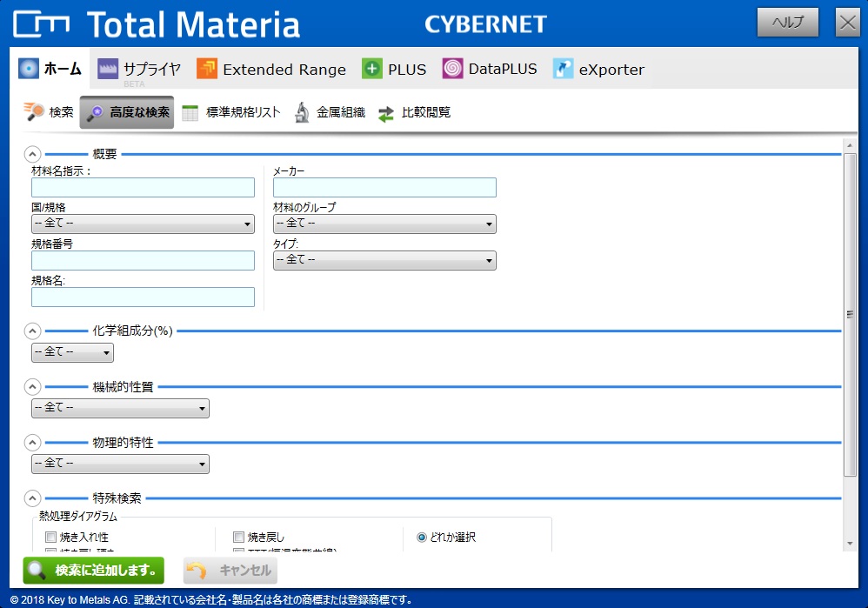This screenshot has width=868, height=608.
Task: Click the CYBERNET logo text
Action: (x=485, y=24)
